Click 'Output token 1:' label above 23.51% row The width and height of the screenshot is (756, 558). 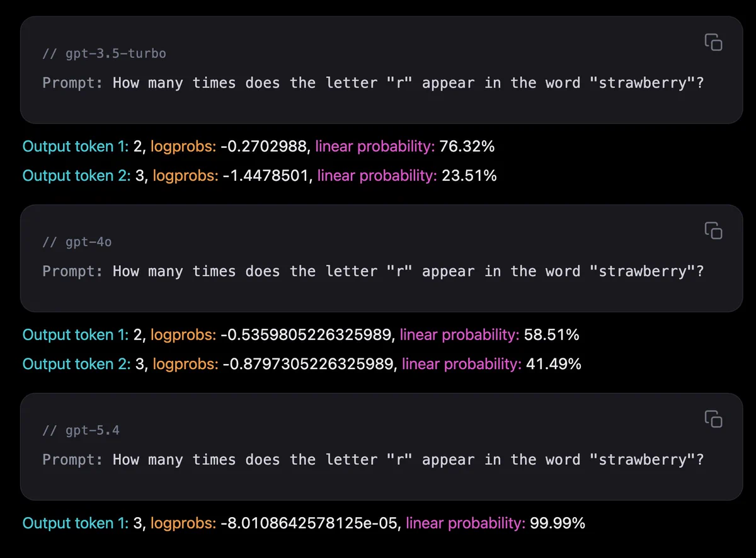(76, 147)
